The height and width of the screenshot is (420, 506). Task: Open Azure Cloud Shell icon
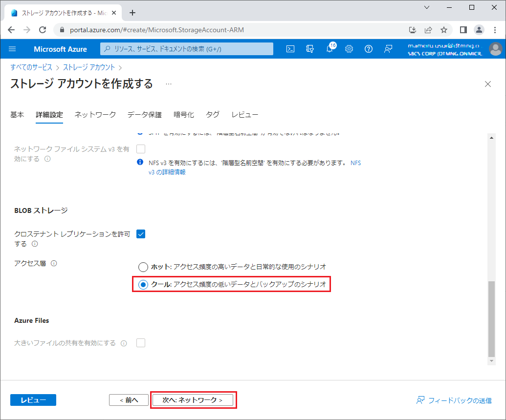pyautogui.click(x=290, y=49)
